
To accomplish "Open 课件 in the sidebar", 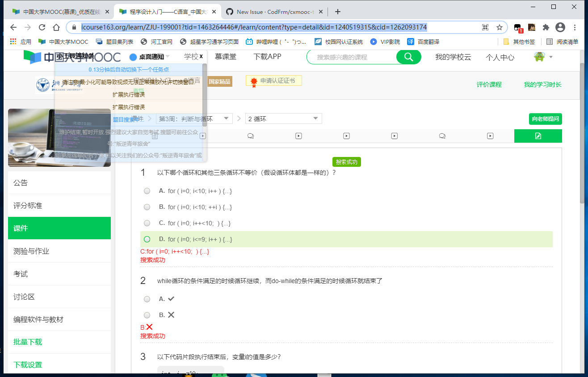I will click(59, 228).
